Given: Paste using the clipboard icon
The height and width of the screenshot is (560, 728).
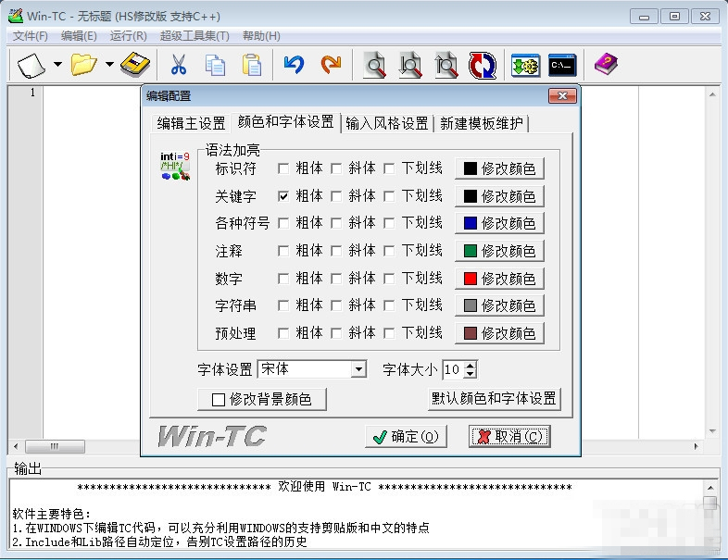Looking at the screenshot, I should click(x=251, y=65).
